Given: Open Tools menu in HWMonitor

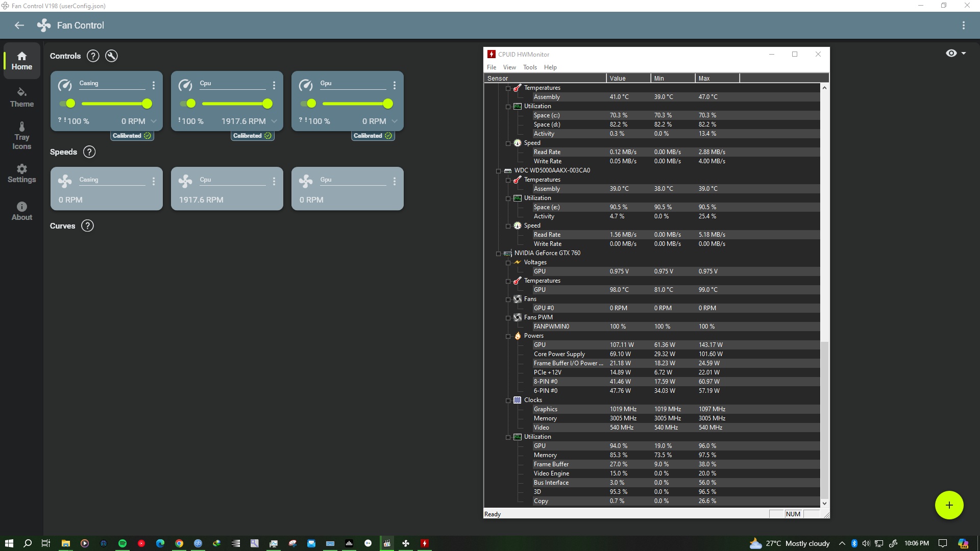Looking at the screenshot, I should pos(530,67).
